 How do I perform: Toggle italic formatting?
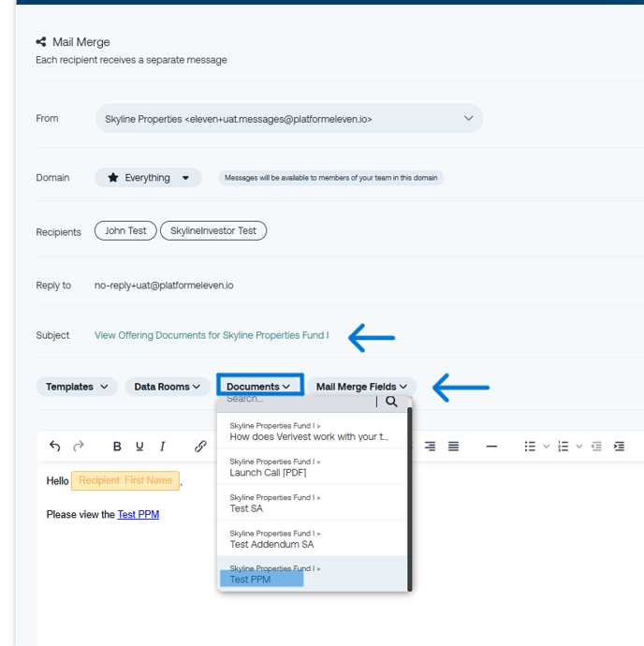point(162,447)
